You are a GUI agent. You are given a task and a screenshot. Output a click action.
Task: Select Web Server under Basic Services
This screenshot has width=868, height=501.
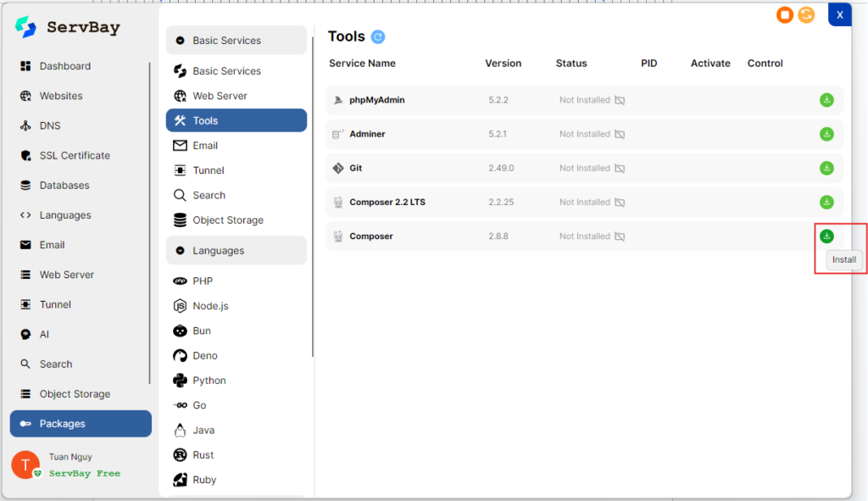coord(220,96)
